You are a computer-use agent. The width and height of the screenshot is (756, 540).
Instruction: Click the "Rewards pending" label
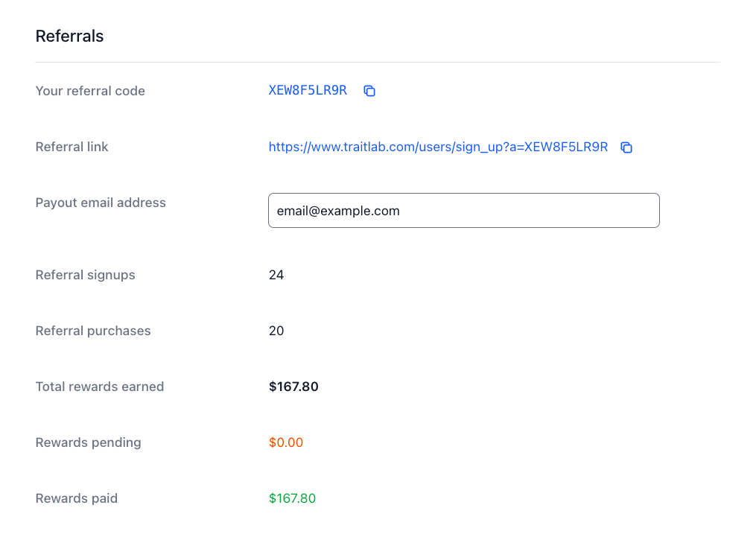pos(88,442)
